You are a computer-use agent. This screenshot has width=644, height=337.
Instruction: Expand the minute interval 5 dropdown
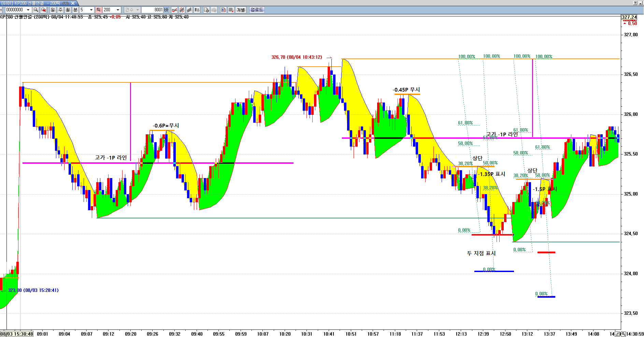point(91,10)
